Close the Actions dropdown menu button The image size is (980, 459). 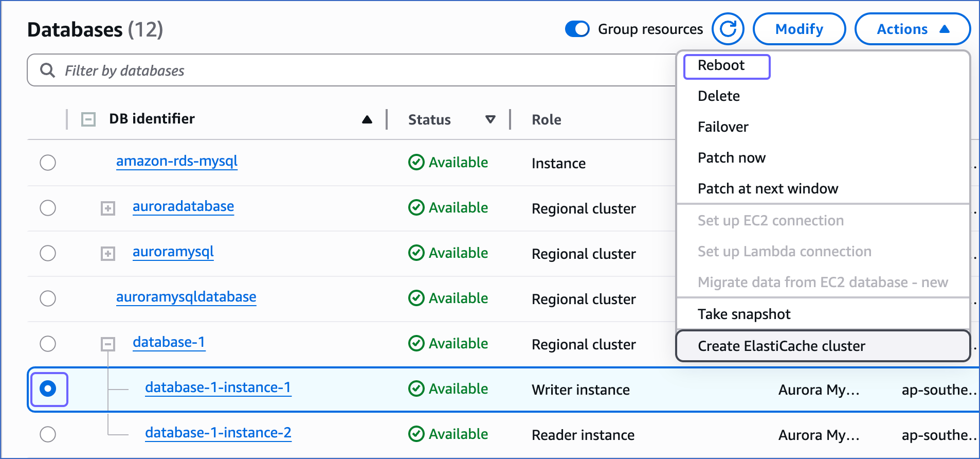coord(913,29)
